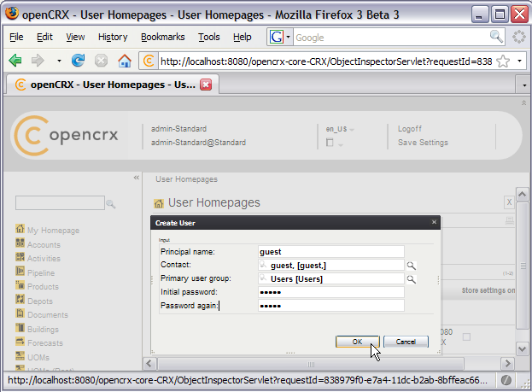Open the Edit menu
Screen dimensions: 532x392
coord(44,37)
